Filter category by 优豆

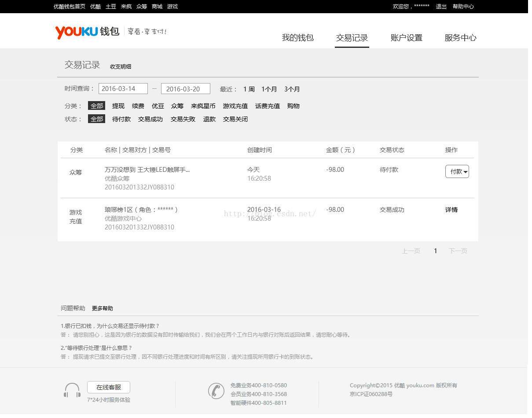click(158, 106)
